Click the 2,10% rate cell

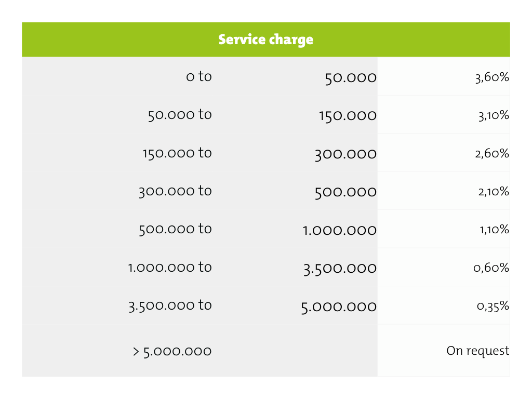[x=493, y=192]
